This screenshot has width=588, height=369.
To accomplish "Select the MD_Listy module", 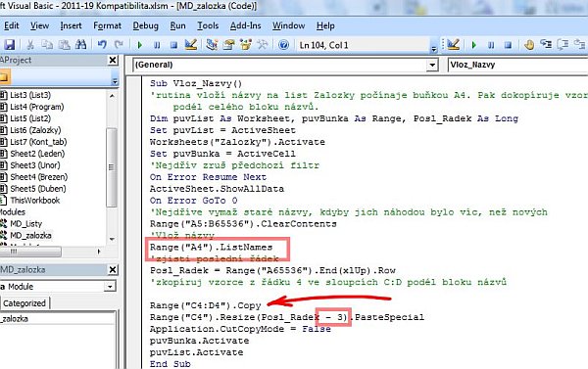I will (x=25, y=224).
